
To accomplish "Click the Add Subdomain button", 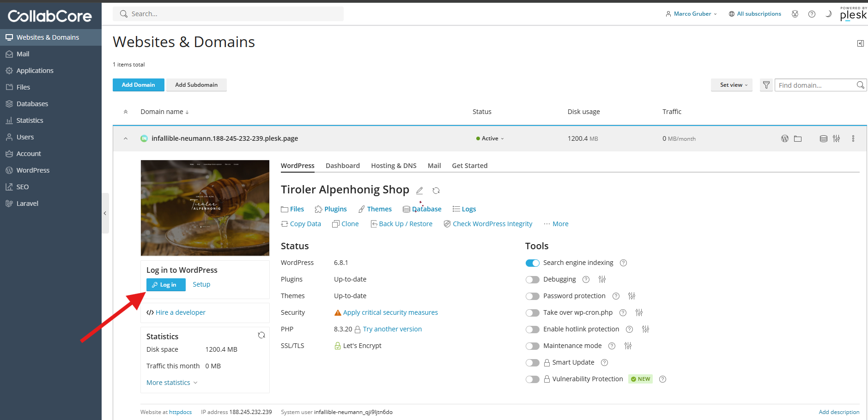I will click(196, 85).
